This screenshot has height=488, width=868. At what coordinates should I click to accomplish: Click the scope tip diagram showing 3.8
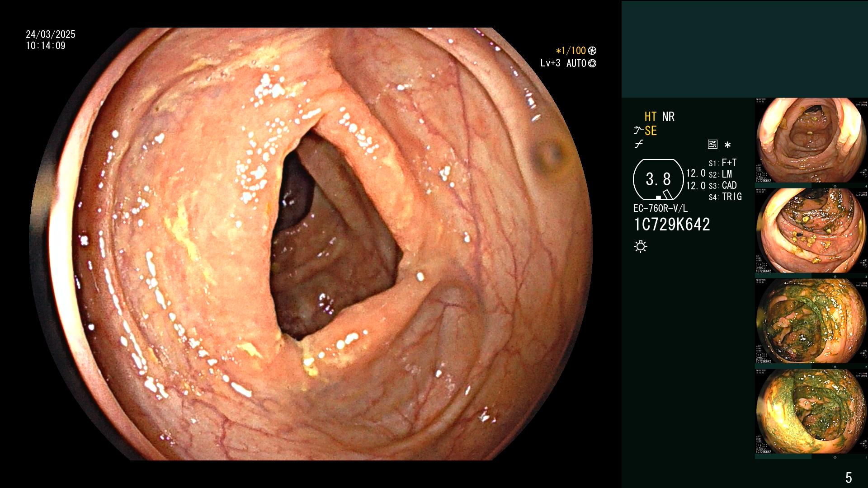(658, 179)
